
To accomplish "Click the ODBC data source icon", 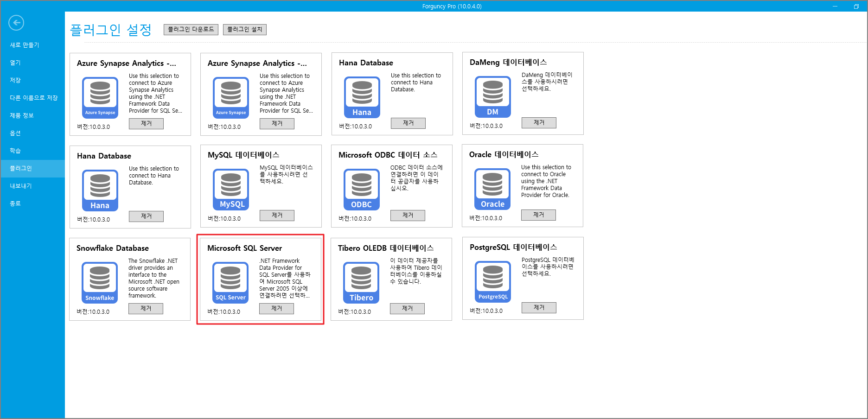I will pyautogui.click(x=361, y=190).
